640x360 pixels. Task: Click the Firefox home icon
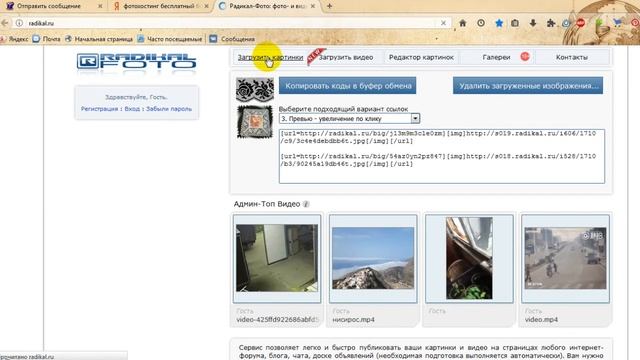tap(462, 23)
